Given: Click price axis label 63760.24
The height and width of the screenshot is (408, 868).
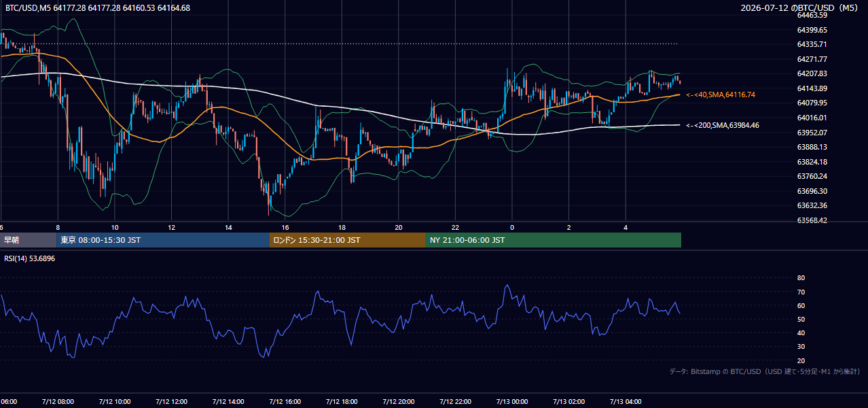Looking at the screenshot, I should pyautogui.click(x=812, y=176).
